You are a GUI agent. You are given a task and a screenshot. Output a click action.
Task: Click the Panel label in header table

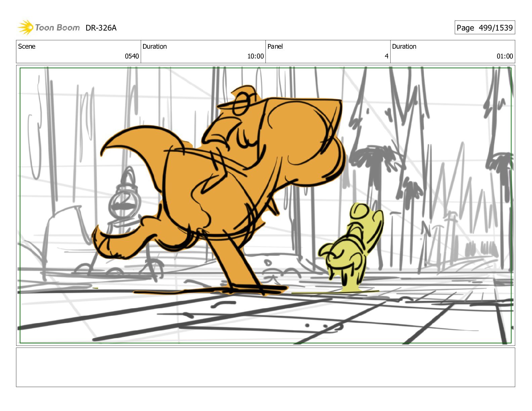point(275,46)
